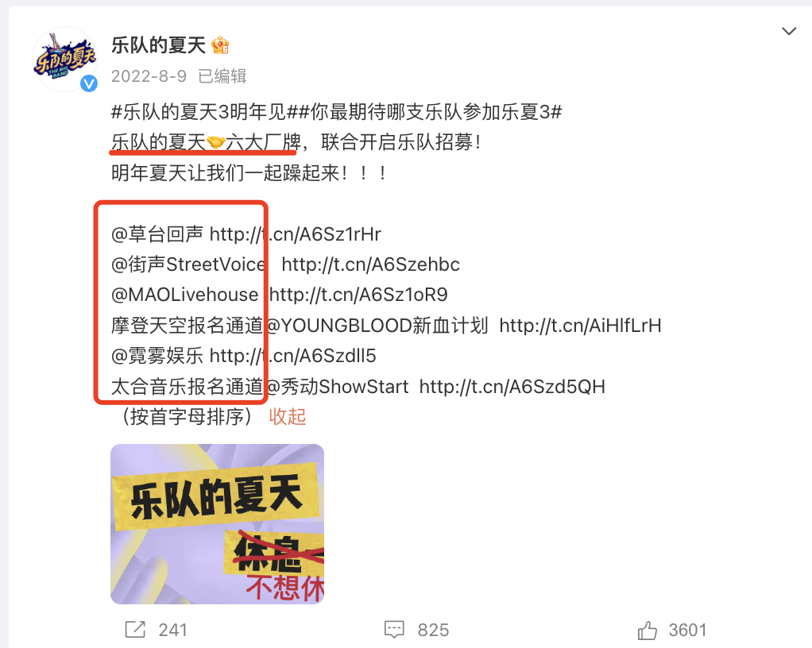Screen dimensions: 812x648
Task: Click the 乐队的夏天 account name
Action: tap(158, 45)
